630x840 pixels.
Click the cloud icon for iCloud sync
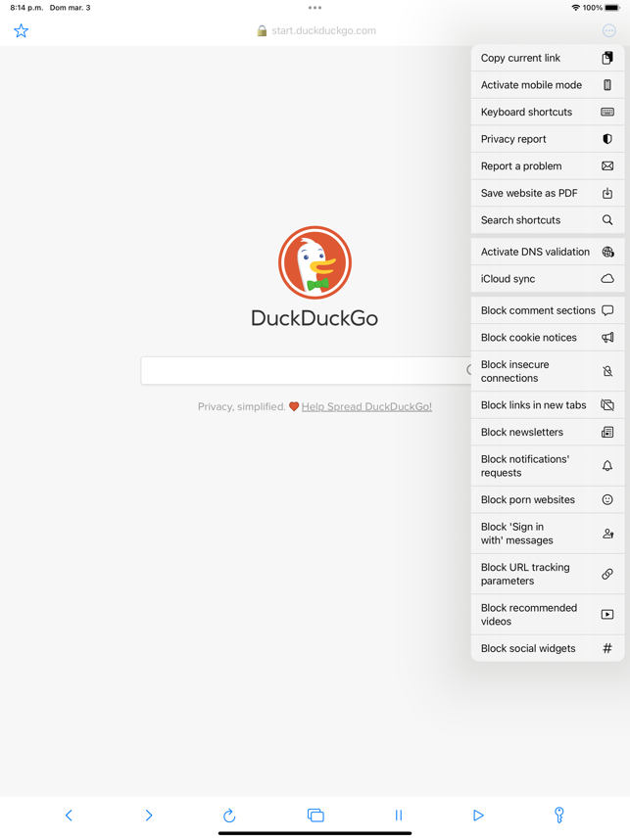pos(606,279)
